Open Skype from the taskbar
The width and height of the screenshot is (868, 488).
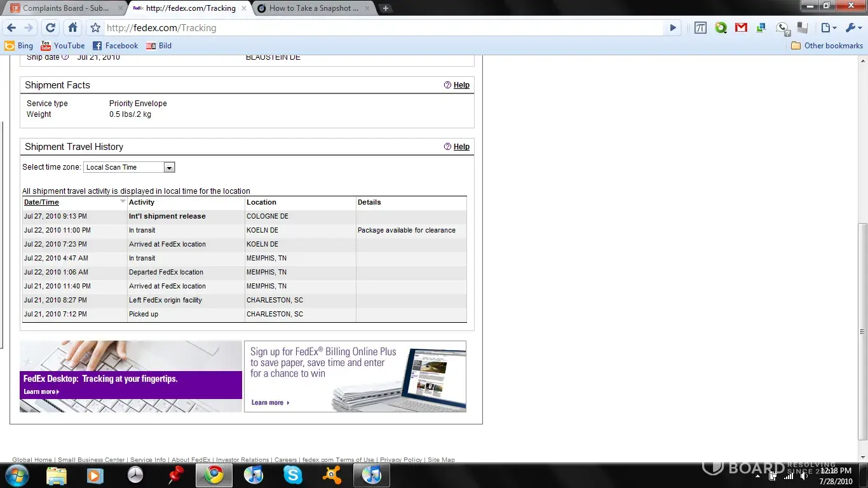[293, 475]
